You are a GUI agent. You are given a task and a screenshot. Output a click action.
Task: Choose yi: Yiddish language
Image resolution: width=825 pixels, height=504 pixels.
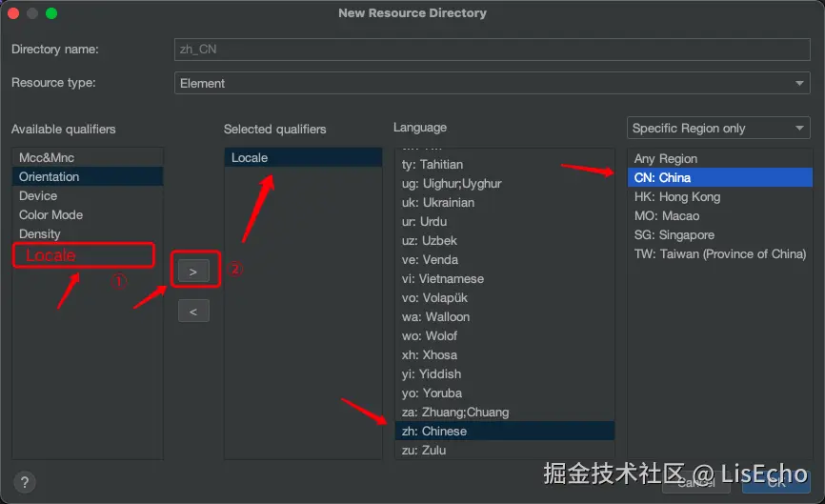click(505, 374)
